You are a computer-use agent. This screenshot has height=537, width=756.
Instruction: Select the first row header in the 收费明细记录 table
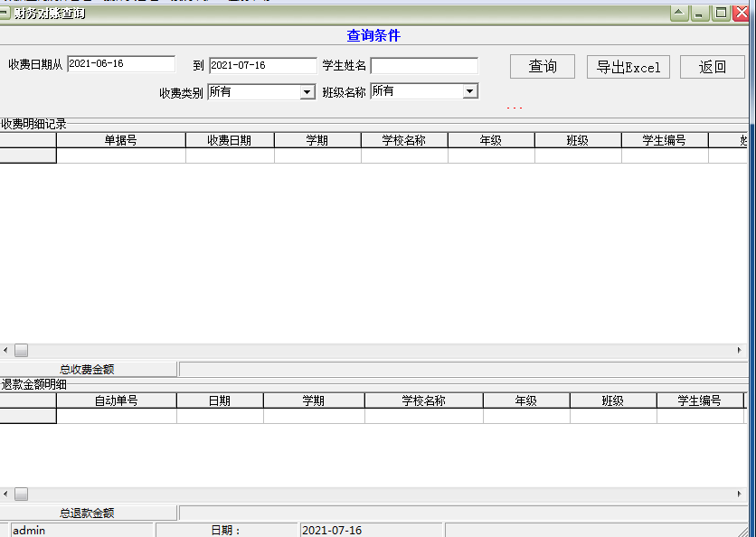(x=28, y=155)
